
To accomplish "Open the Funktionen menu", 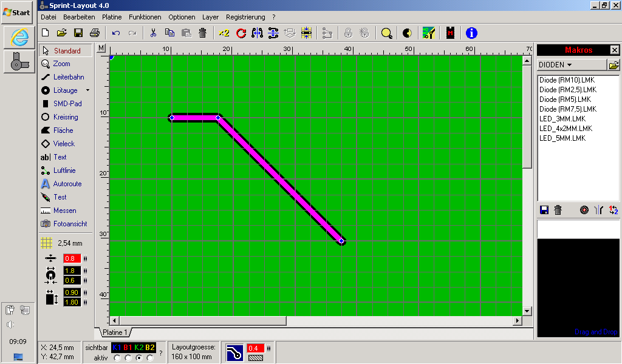I will tap(145, 17).
